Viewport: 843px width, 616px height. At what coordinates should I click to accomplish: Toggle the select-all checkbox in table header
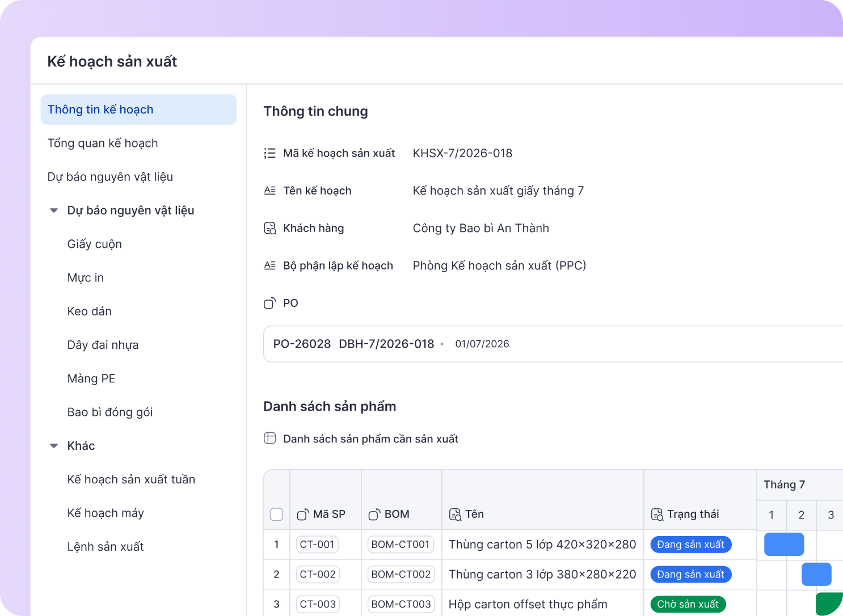[x=276, y=514]
